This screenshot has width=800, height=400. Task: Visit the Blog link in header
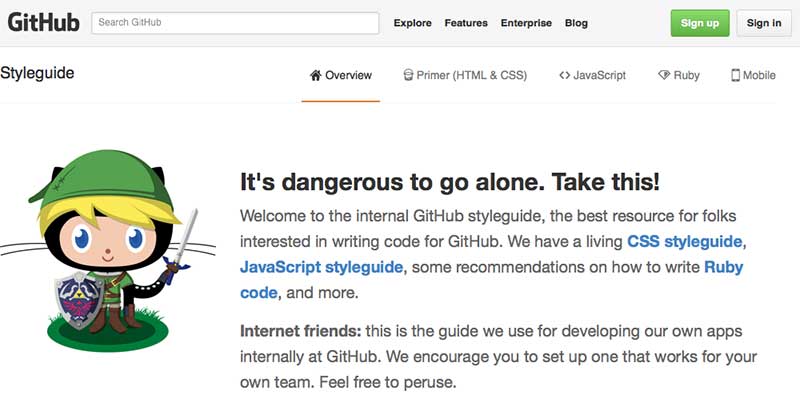(576, 23)
